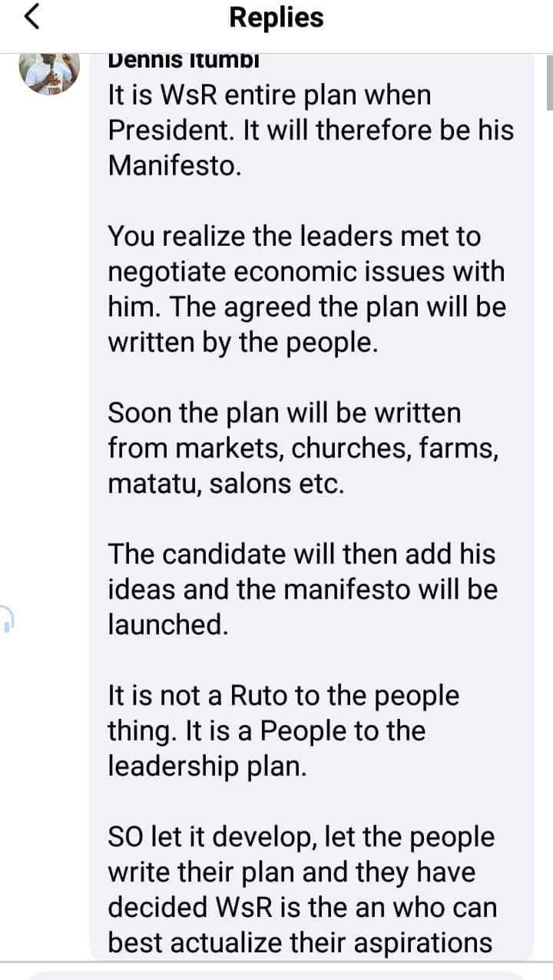The height and width of the screenshot is (980, 553).
Task: Tap the partial icon at left screen edge
Action: pos(7,617)
